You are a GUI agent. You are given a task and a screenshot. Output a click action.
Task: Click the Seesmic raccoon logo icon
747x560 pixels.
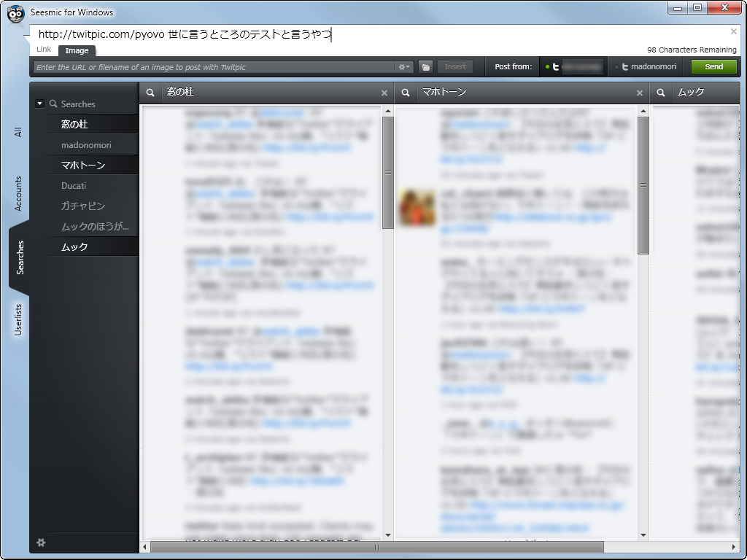tap(16, 14)
